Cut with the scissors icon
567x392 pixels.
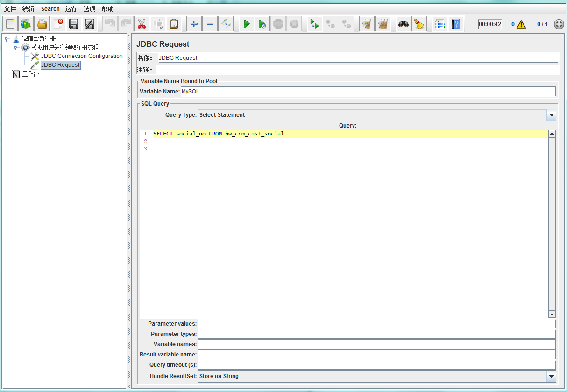click(x=142, y=24)
